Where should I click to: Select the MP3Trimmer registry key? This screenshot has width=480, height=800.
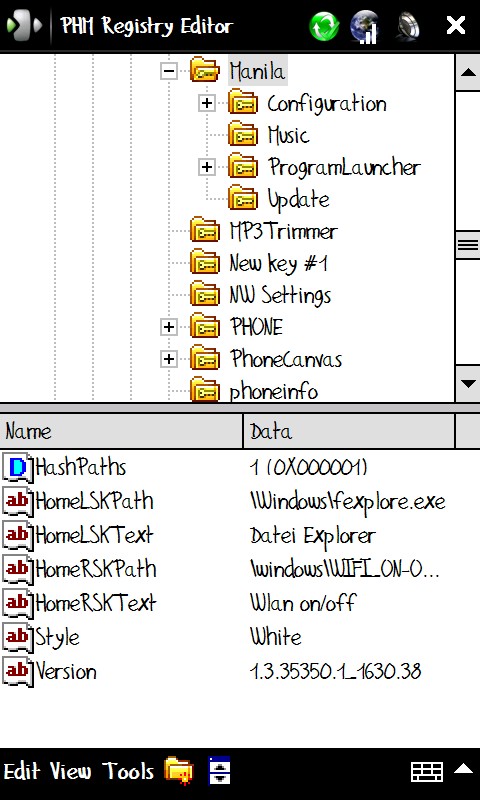[x=283, y=232]
